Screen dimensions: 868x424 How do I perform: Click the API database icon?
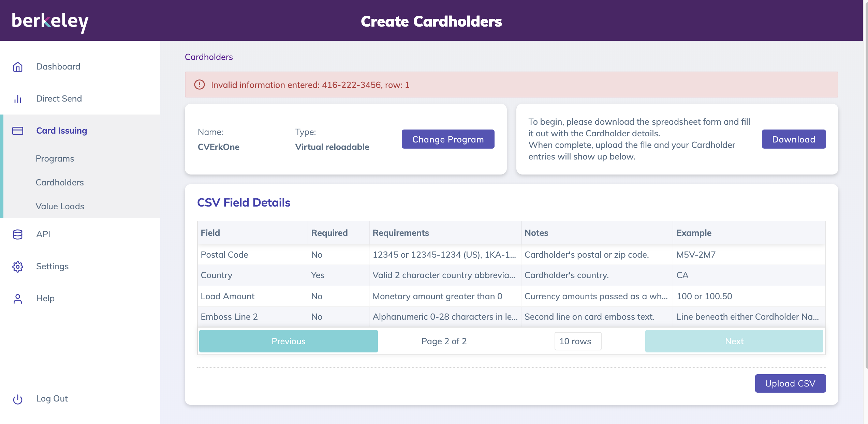tap(18, 234)
